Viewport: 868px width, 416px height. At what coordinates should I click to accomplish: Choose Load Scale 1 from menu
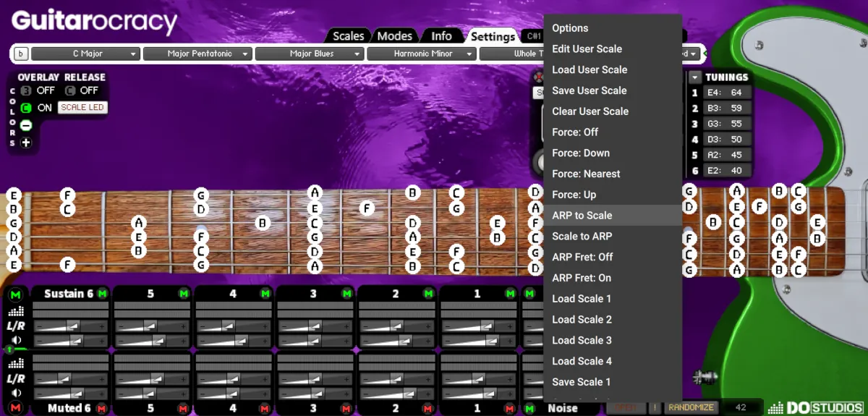pyautogui.click(x=613, y=299)
